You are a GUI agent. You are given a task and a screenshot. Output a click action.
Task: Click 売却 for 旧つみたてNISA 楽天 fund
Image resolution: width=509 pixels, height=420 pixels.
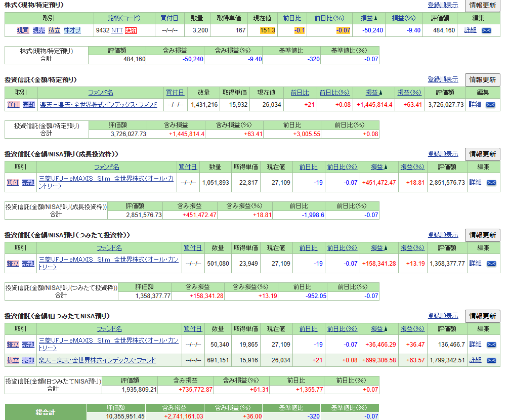click(x=28, y=360)
